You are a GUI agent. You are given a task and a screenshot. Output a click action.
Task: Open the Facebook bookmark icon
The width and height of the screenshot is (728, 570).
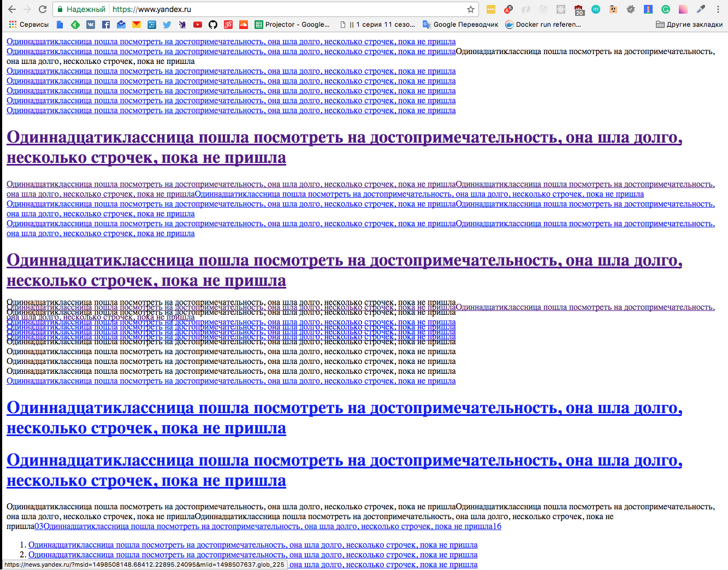[106, 25]
